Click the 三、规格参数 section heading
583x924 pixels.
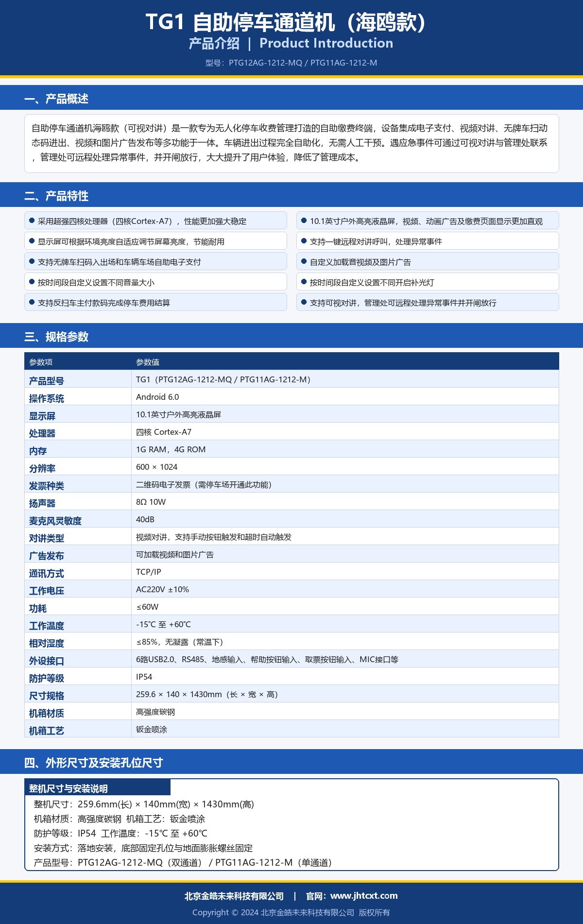point(56,337)
